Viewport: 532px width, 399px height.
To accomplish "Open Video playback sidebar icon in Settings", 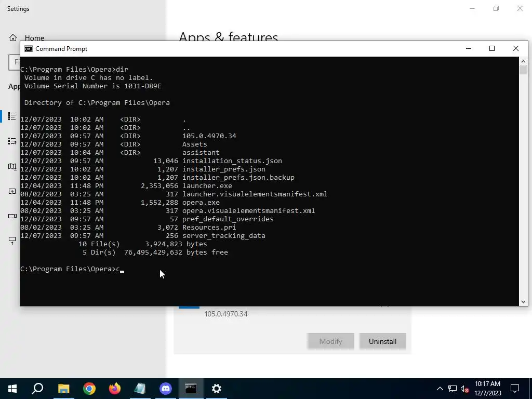I will pos(12,216).
